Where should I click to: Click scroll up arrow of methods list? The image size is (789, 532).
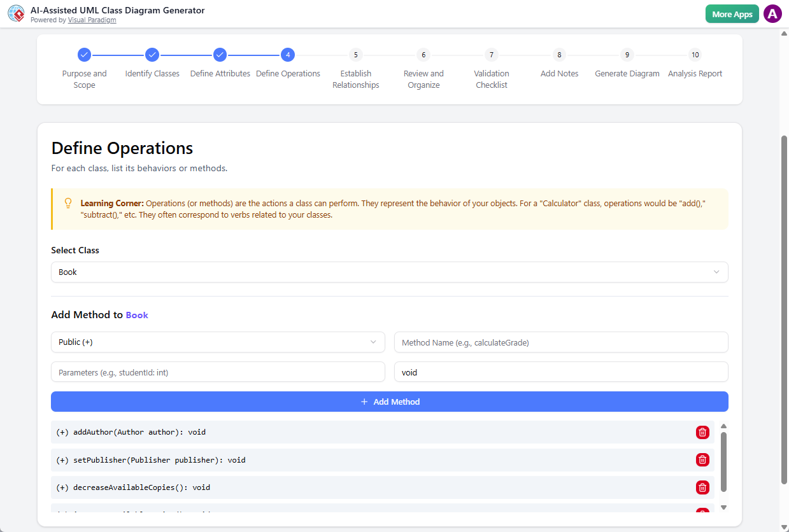[x=723, y=426]
